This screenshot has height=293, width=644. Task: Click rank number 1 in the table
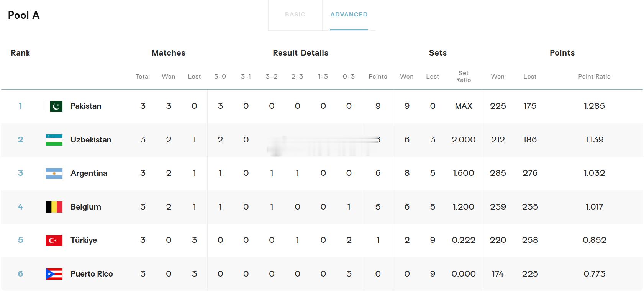(x=20, y=106)
